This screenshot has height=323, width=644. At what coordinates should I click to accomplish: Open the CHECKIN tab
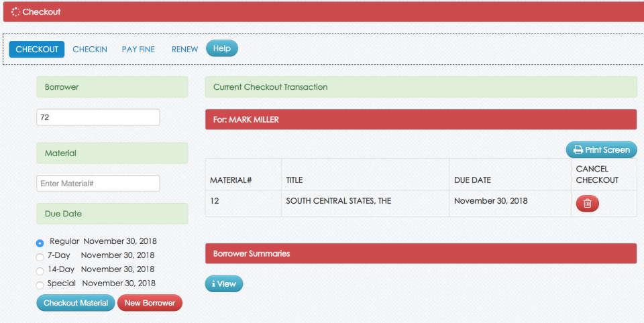coord(90,49)
